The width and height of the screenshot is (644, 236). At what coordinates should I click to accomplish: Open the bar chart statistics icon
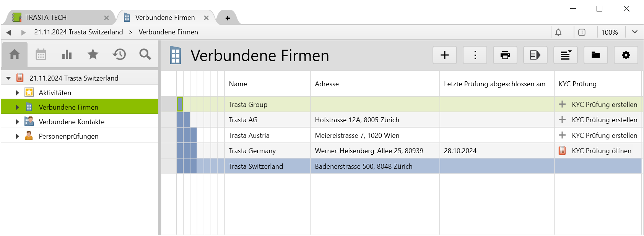(67, 55)
